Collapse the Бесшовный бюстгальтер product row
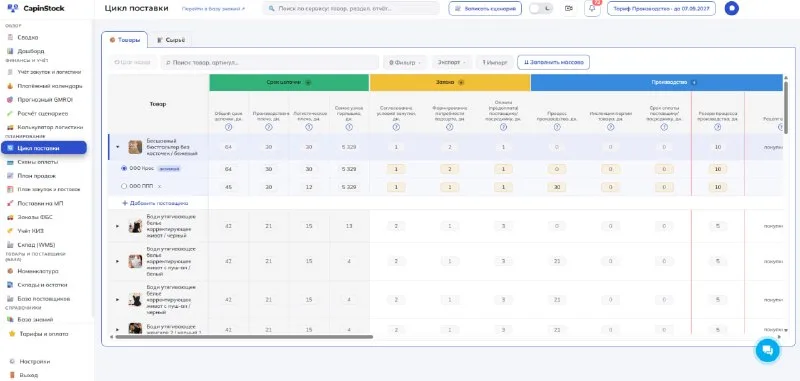 click(118, 147)
